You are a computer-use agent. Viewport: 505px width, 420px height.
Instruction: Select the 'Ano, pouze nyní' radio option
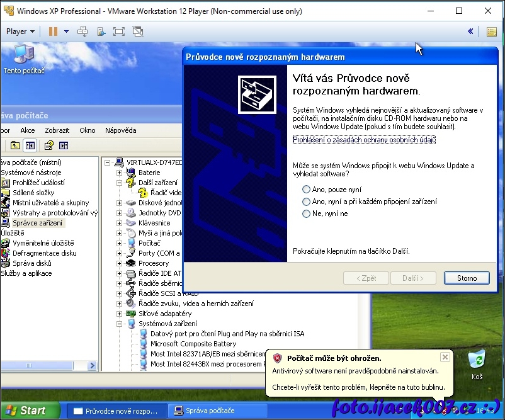pos(306,190)
